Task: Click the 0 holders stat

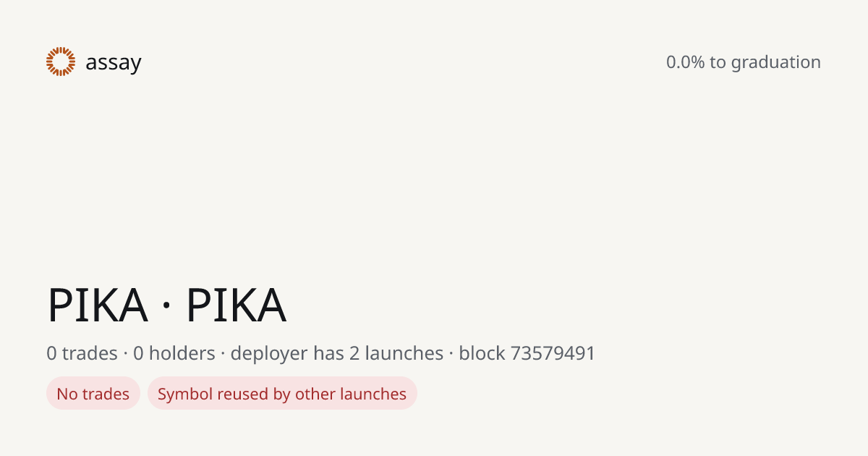Action: coord(174,353)
